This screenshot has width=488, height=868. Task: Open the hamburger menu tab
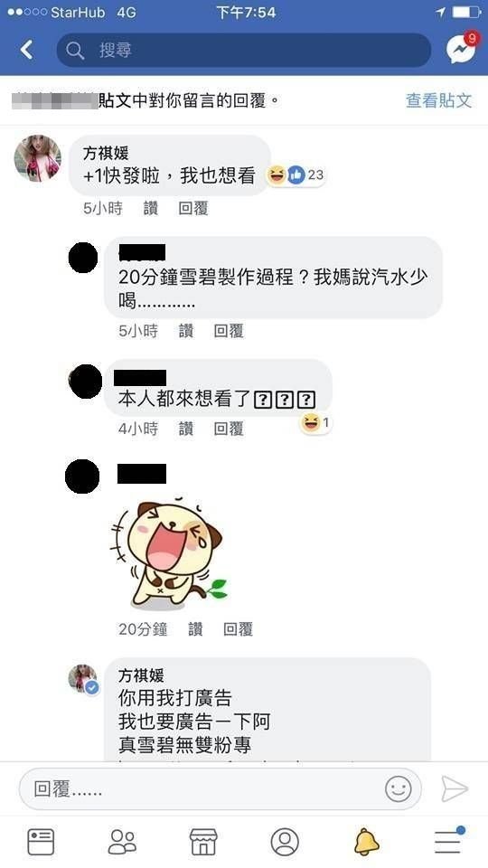448,842
